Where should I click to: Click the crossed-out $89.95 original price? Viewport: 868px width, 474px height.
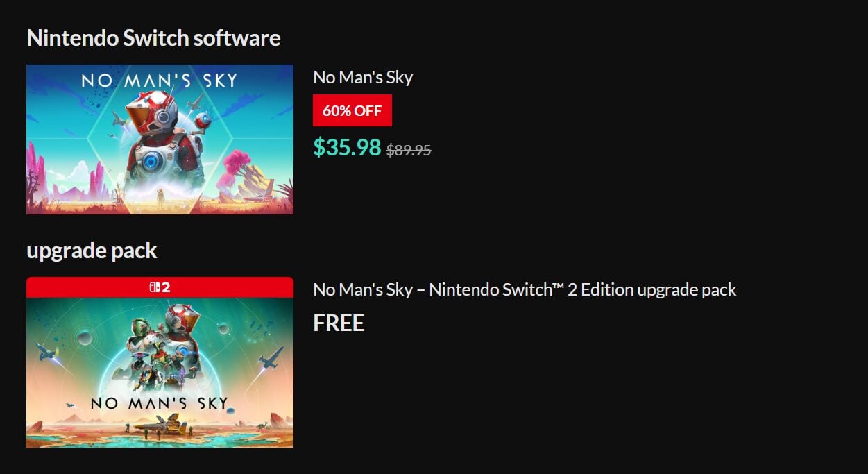tap(409, 150)
